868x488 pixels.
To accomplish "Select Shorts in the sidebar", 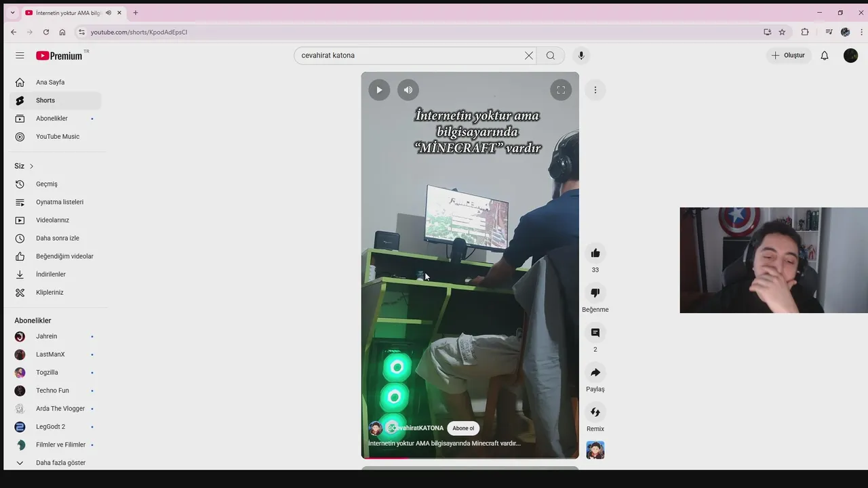I will tap(56, 100).
